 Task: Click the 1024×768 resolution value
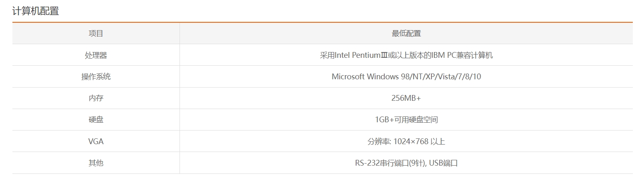click(411, 141)
